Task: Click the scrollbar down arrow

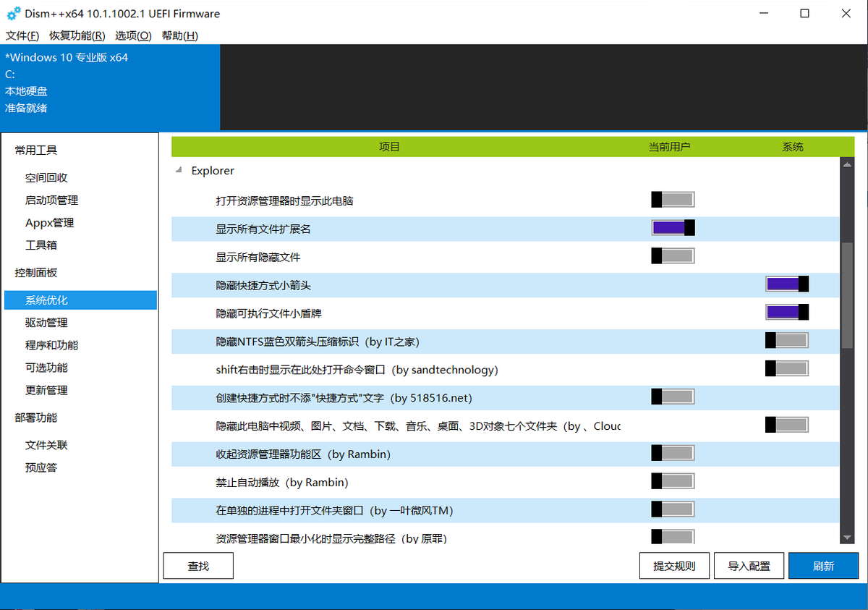Action: (x=847, y=537)
